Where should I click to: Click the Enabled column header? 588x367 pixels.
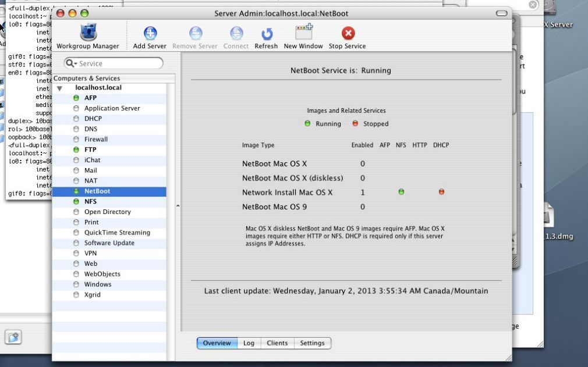coord(362,145)
